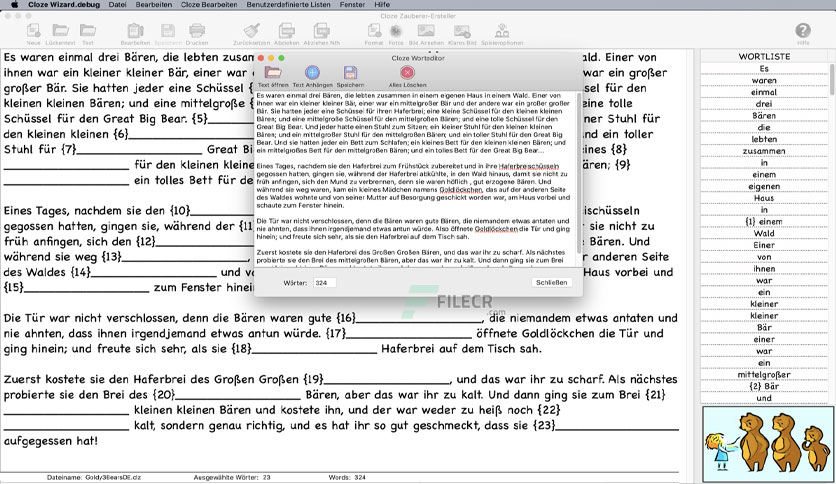
Task: Close the Cloze Worteditor window
Action: (261, 58)
